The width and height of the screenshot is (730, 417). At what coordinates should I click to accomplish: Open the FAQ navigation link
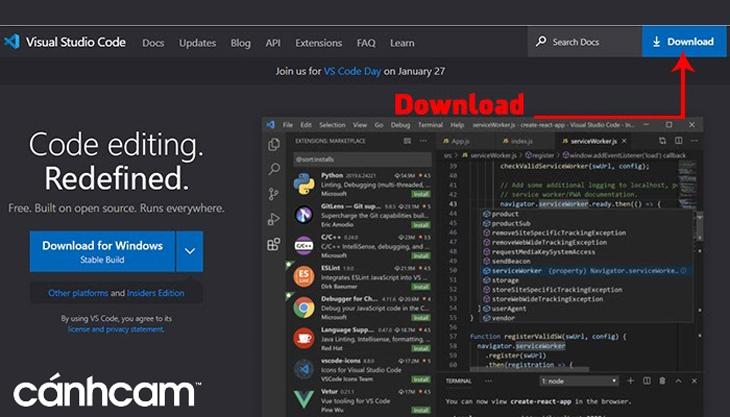click(366, 43)
